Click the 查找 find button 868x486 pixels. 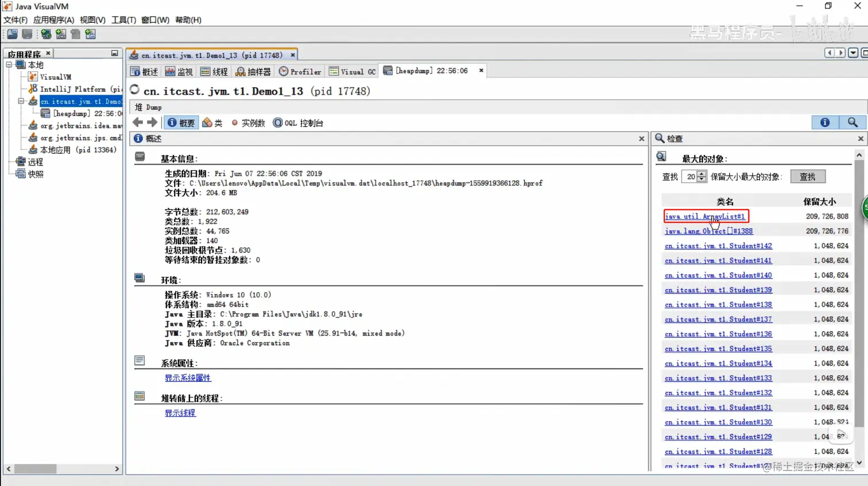pyautogui.click(x=808, y=177)
